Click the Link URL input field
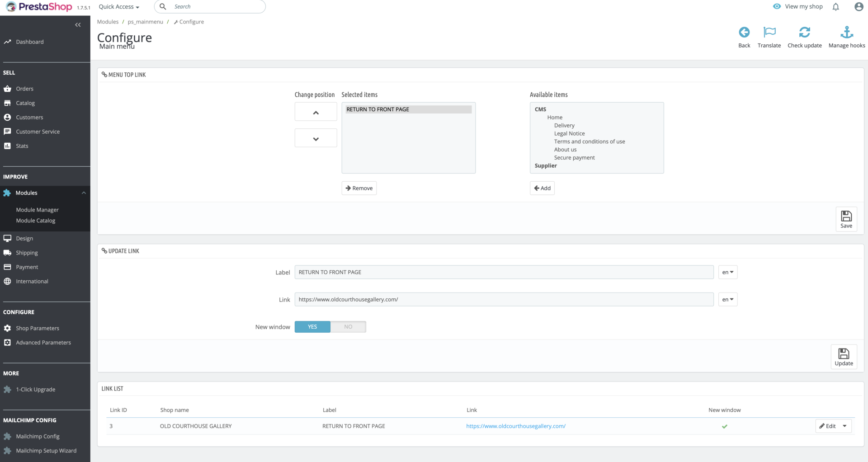 (x=504, y=299)
